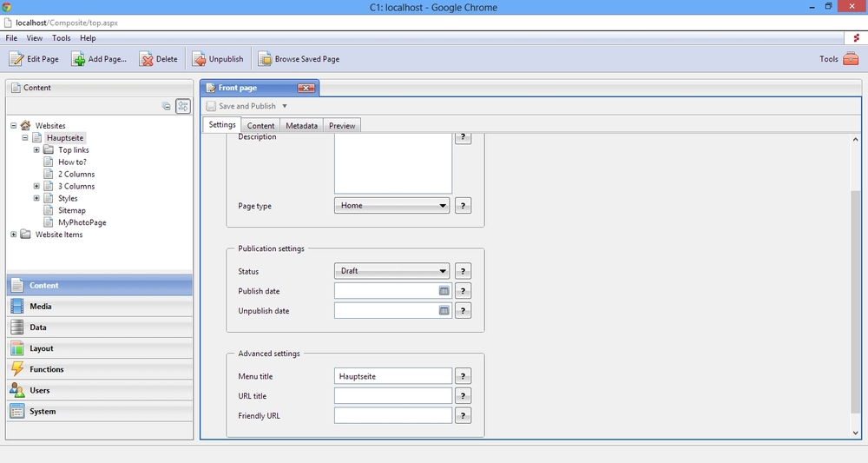Open the View menu
The image size is (868, 463).
coord(35,38)
